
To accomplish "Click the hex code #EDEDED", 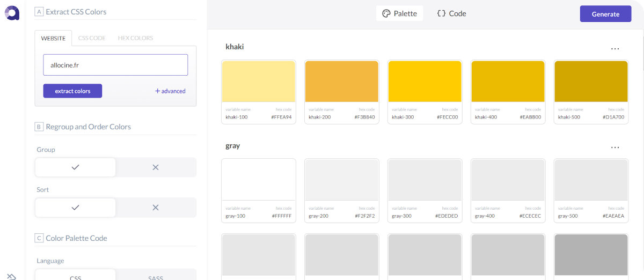I will pyautogui.click(x=447, y=216).
